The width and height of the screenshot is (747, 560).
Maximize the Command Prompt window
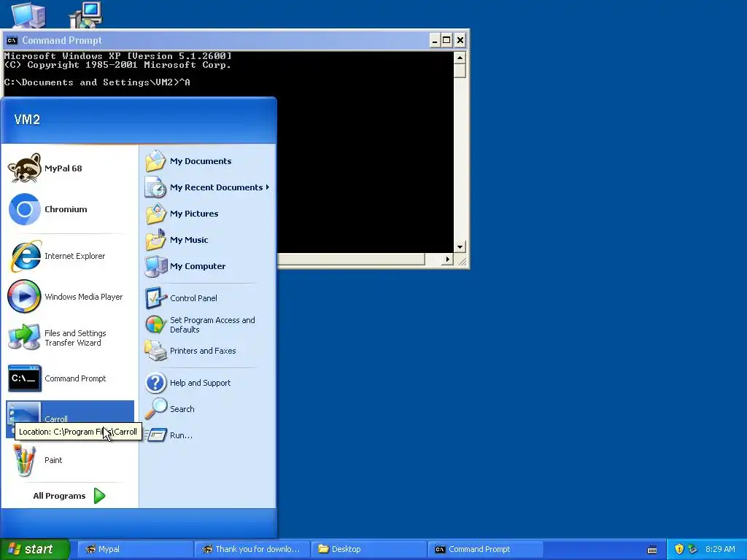point(447,41)
